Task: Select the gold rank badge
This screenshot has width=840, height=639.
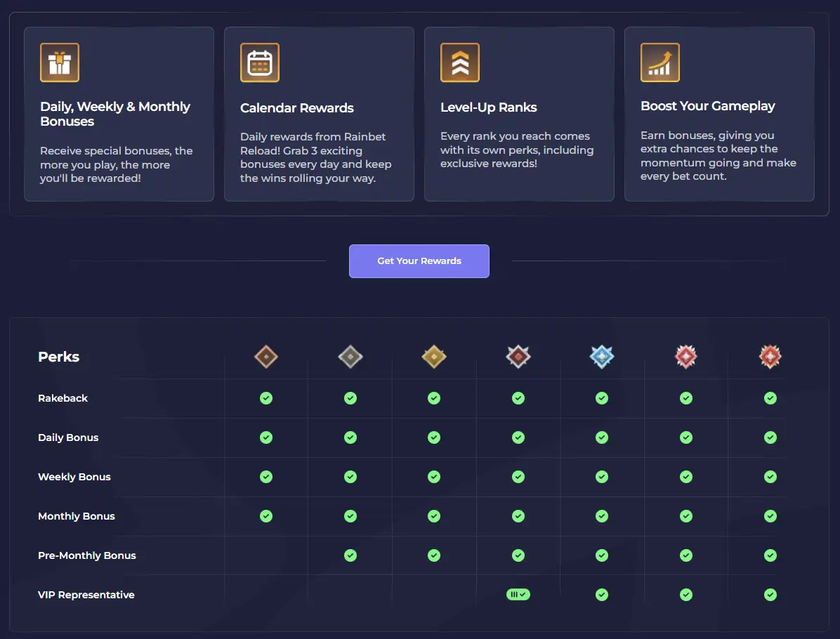Action: pyautogui.click(x=434, y=356)
